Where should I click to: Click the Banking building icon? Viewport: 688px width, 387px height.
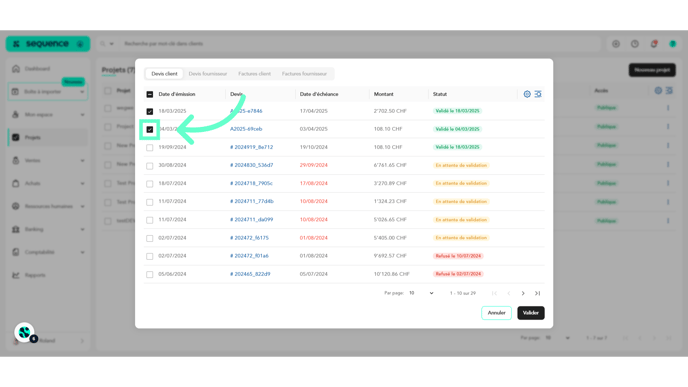coord(16,229)
